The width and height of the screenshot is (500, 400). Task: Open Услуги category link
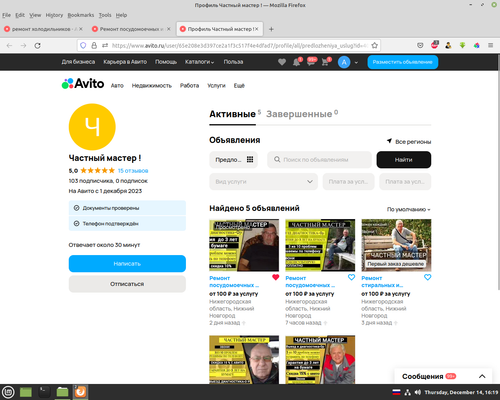216,86
